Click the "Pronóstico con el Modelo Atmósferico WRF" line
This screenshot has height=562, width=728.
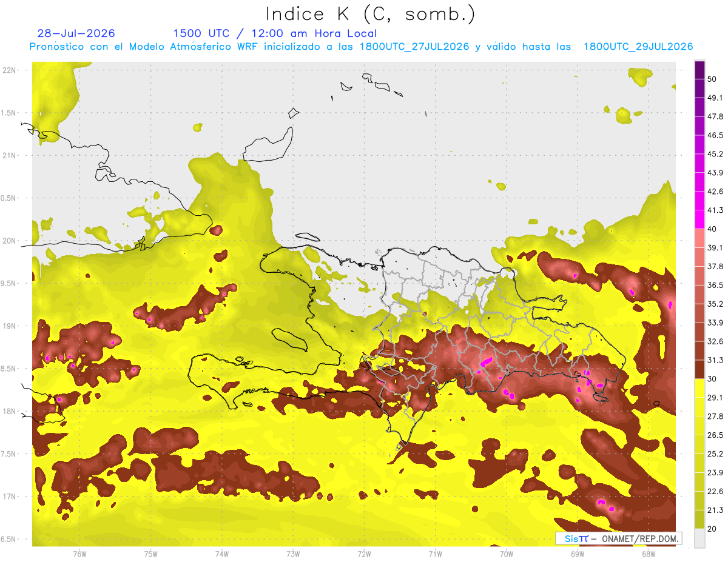(x=362, y=47)
